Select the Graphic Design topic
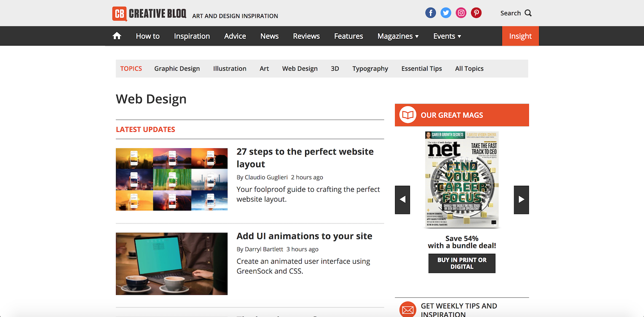Image resolution: width=644 pixels, height=317 pixels. pos(177,69)
